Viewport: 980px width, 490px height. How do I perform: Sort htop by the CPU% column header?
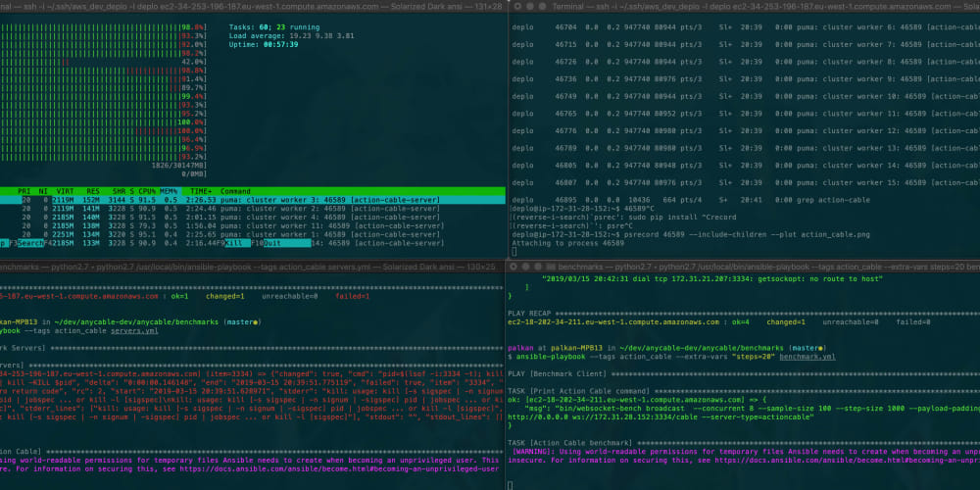(x=147, y=191)
